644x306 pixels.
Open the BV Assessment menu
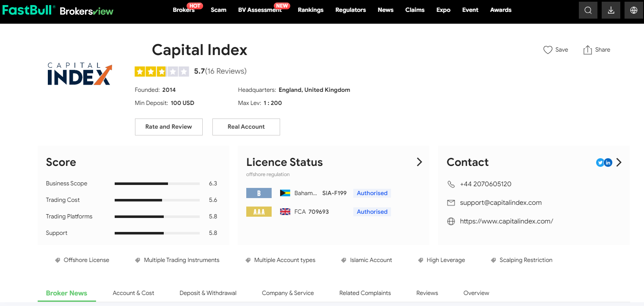point(259,10)
